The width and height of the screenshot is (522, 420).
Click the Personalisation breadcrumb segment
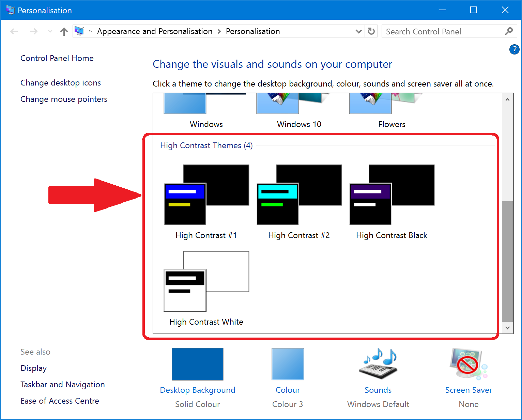pyautogui.click(x=252, y=31)
